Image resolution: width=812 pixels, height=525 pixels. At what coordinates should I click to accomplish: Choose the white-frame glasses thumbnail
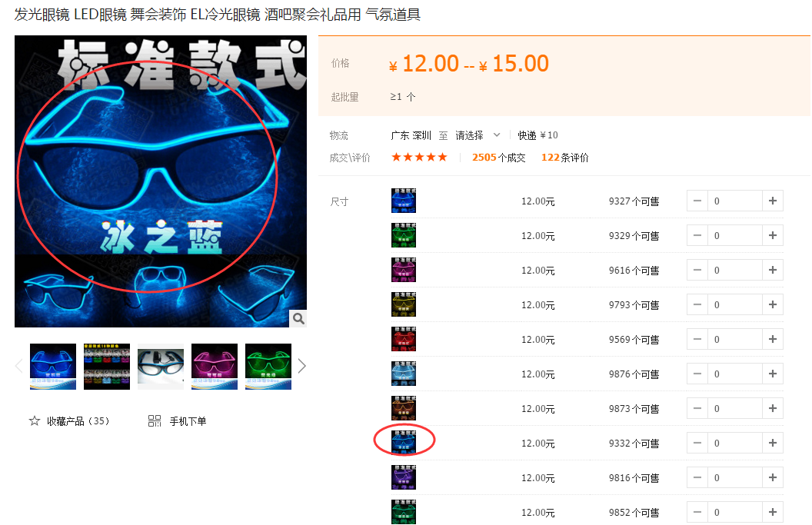tap(161, 366)
